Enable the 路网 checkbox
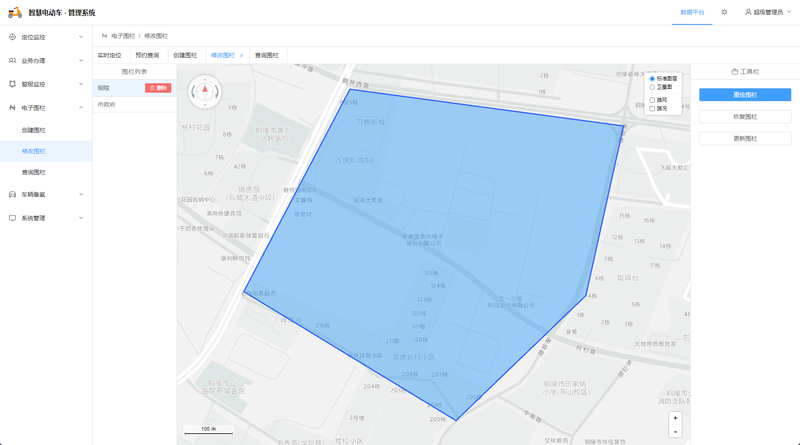The height and width of the screenshot is (445, 800). click(652, 100)
